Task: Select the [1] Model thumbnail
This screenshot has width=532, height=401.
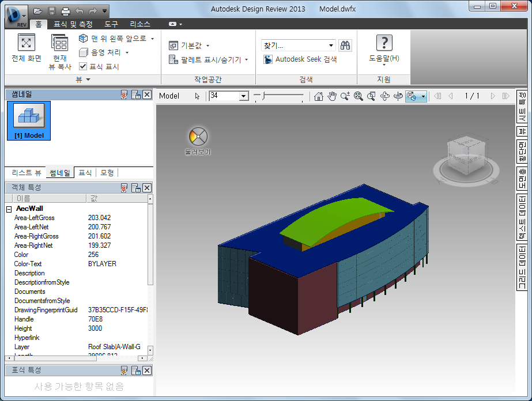Action: [x=29, y=120]
